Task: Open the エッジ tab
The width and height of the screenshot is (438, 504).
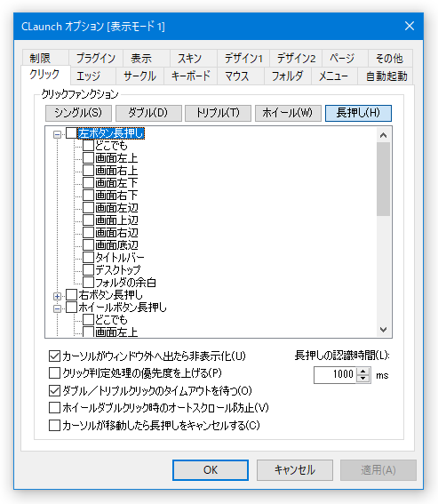Action: click(93, 76)
